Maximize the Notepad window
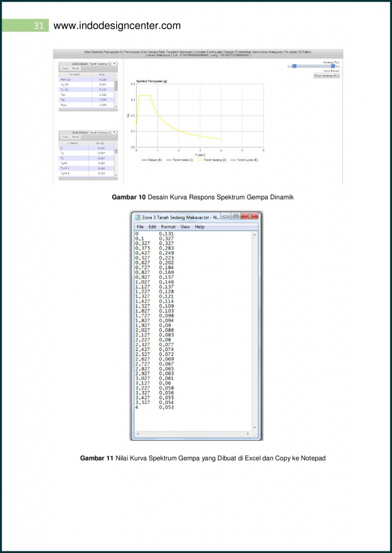Viewport: 392px width, 553px height. point(236,216)
